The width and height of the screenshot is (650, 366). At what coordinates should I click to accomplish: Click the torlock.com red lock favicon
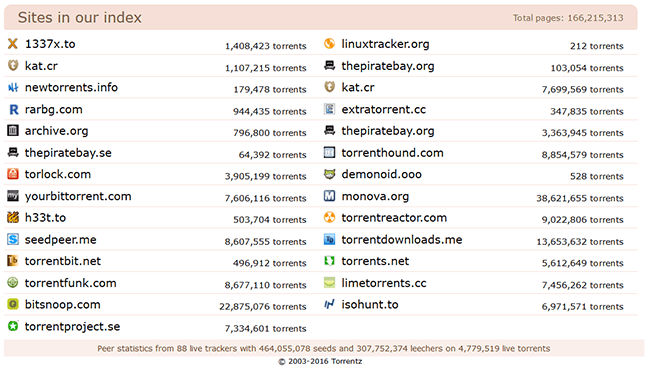coord(13,174)
